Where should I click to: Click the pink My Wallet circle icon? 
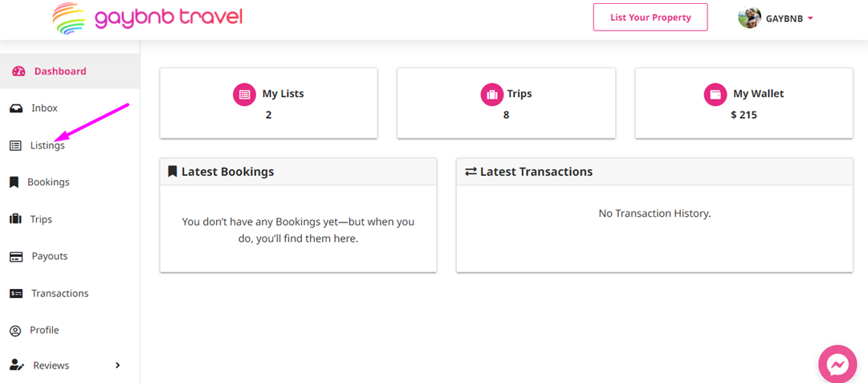715,94
